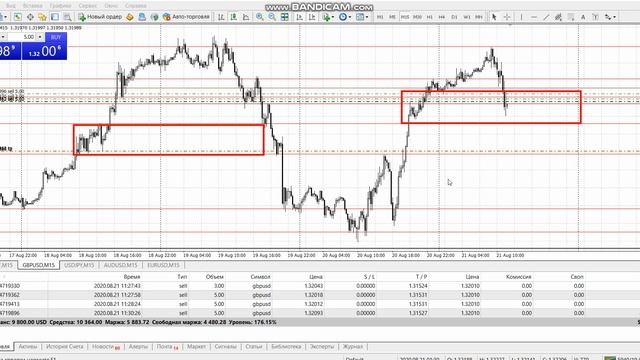Open the Сервис menu
The image size is (640, 360).
click(x=88, y=6)
